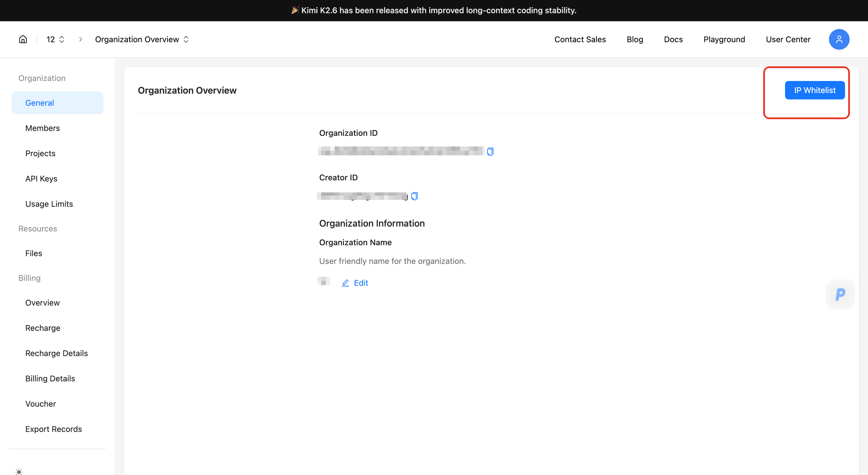868x475 pixels.
Task: Go to the home icon
Action: 23,39
